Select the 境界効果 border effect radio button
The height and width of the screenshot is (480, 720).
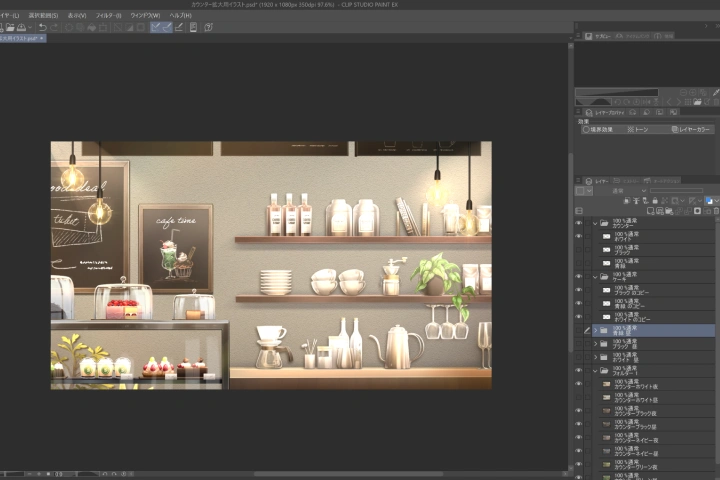(586, 130)
